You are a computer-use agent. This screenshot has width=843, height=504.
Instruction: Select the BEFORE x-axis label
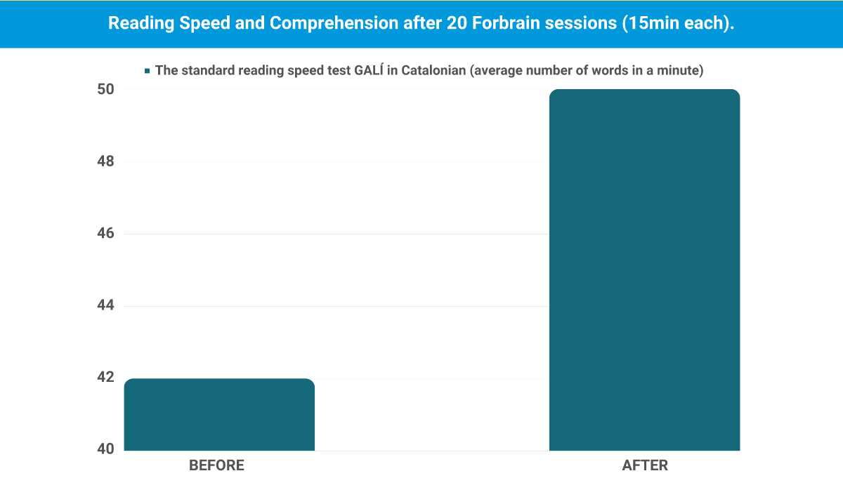[216, 465]
